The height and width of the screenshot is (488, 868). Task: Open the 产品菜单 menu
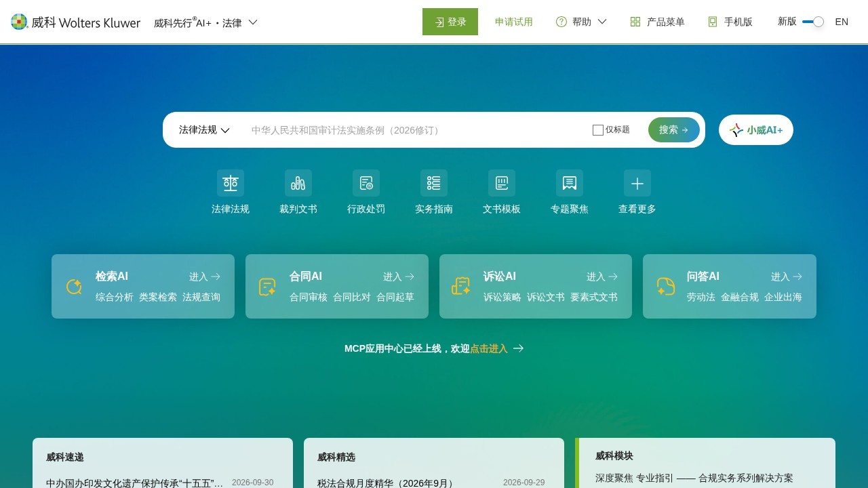pyautogui.click(x=657, y=22)
